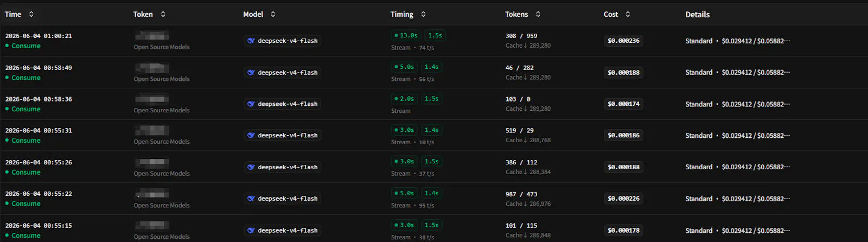This screenshot has width=868, height=242.
Task: Select timestamp 2026-06-04 01:00:21
Action: [39, 36]
